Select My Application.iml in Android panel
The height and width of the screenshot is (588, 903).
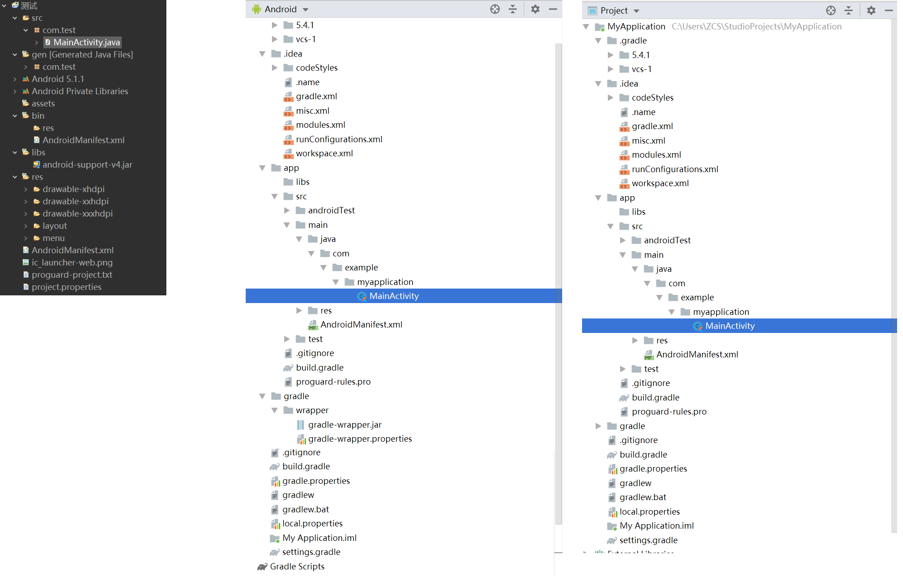pyautogui.click(x=313, y=538)
